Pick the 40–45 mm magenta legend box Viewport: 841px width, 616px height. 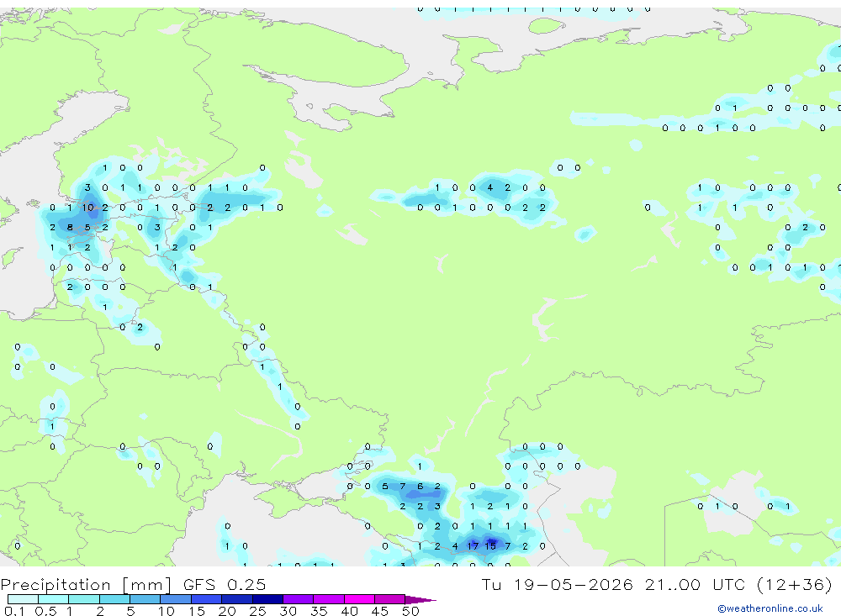click(x=359, y=599)
